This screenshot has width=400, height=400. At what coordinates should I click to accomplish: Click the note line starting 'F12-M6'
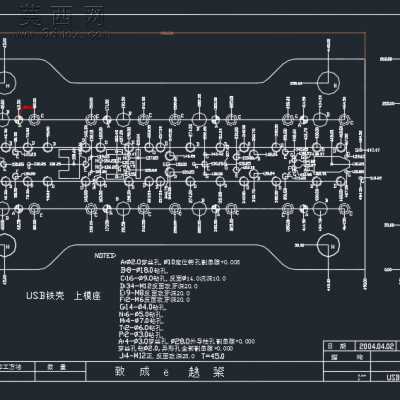point(155,300)
